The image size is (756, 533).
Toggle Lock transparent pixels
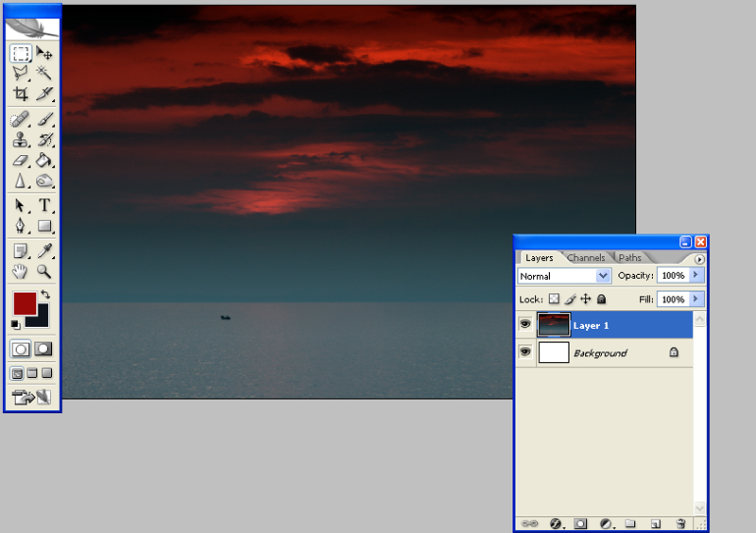555,299
